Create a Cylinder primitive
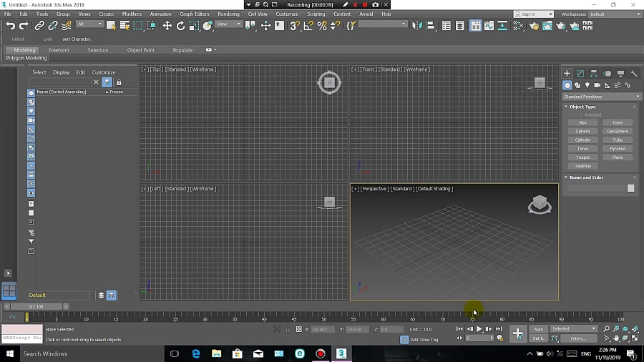 582,140
